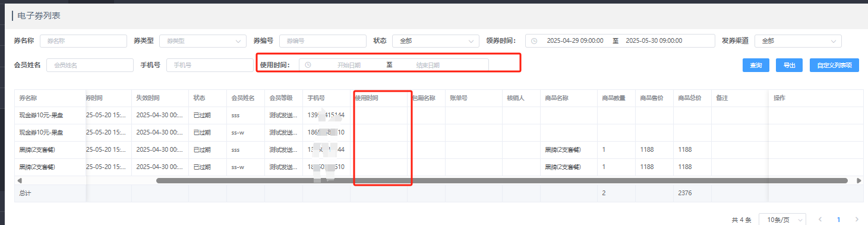Click the 导出 button
Image resolution: width=868 pixels, height=225 pixels.
(790, 65)
